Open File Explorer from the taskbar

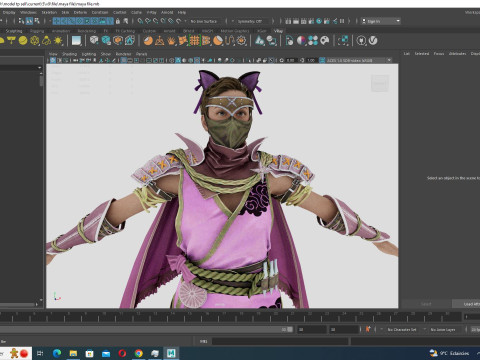pos(73,353)
